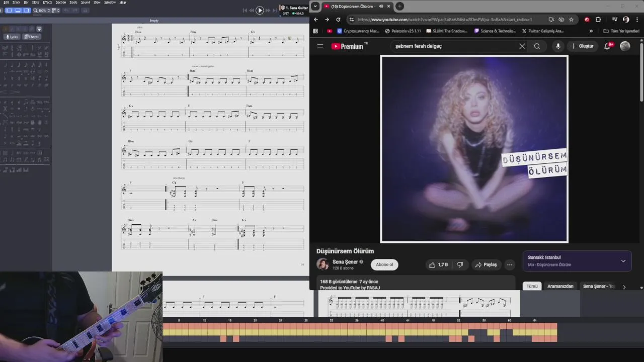The height and width of the screenshot is (362, 644).
Task: Expand the edition palette arrow above Chords
Action: (39, 29)
